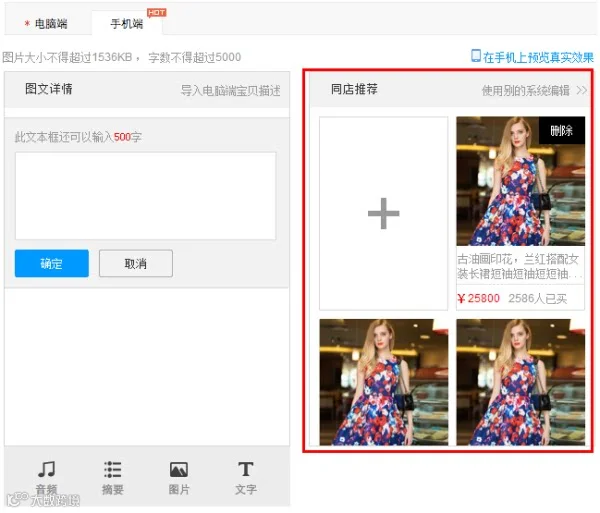600x513 pixels.
Task: Open the 在手机上预览真实效果 link
Action: [x=538, y=57]
